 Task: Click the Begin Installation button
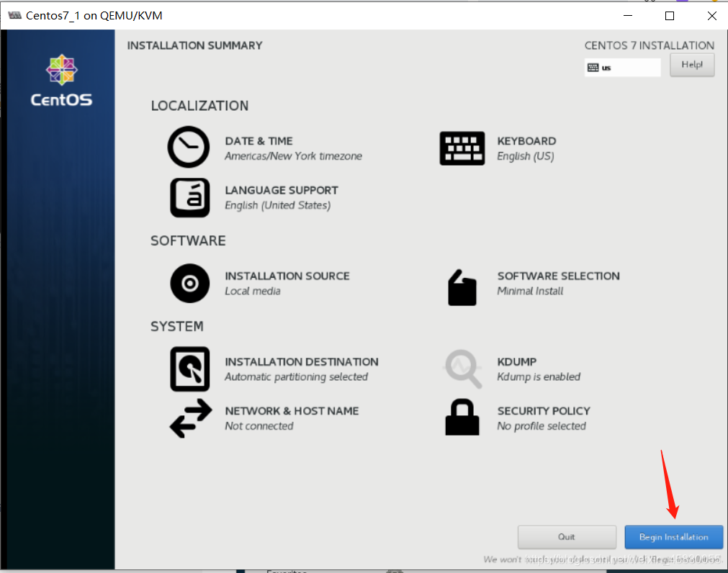pos(674,537)
